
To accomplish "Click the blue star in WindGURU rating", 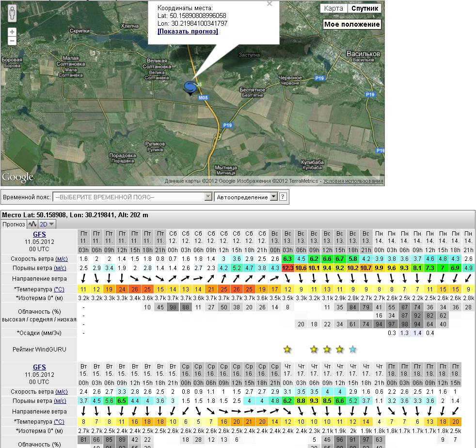I will [353, 349].
